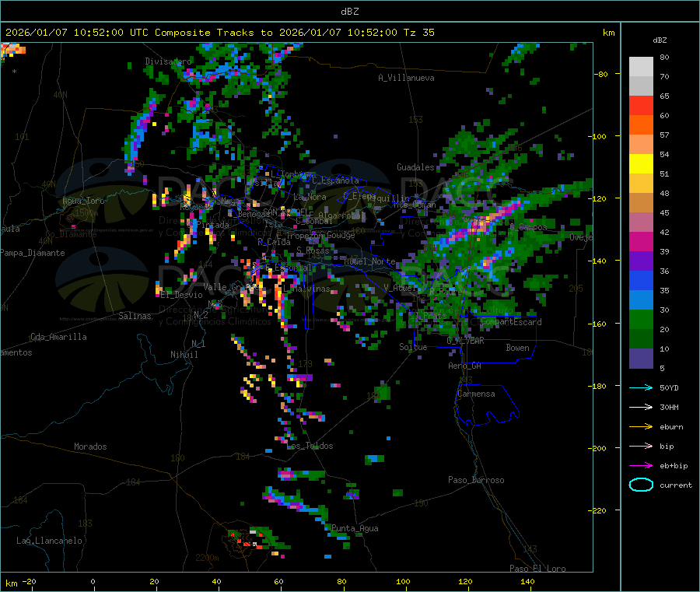Click the 'La_Nora' place label
Viewport: 700px width, 592px height.
click(310, 197)
